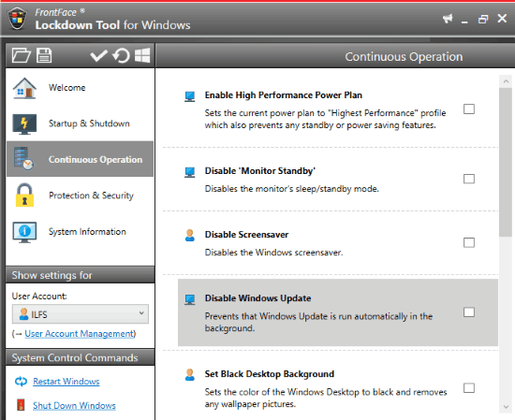The height and width of the screenshot is (420, 515).
Task: Click the 'Disable Windows Update' heading
Action: click(258, 298)
